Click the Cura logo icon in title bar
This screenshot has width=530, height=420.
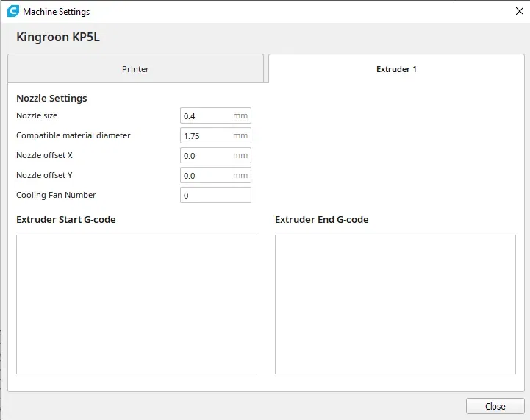pos(13,11)
